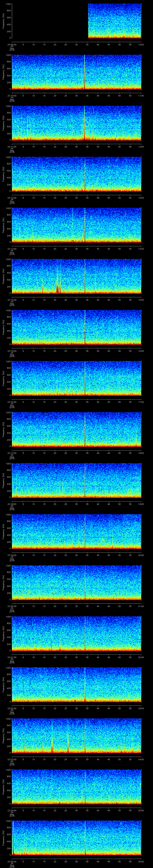Click the black empty area of the 23:09 spectrogram
The height and width of the screenshot is (868, 153).
point(50,21)
